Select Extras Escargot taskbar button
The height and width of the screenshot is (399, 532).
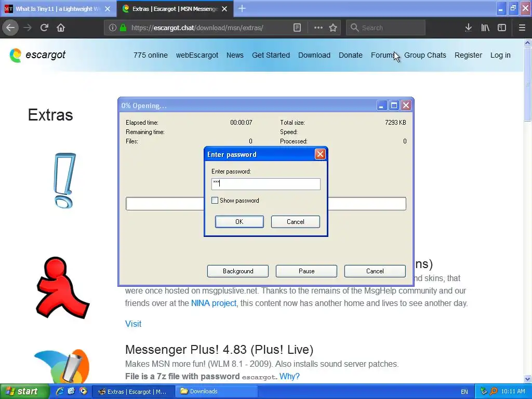click(133, 392)
